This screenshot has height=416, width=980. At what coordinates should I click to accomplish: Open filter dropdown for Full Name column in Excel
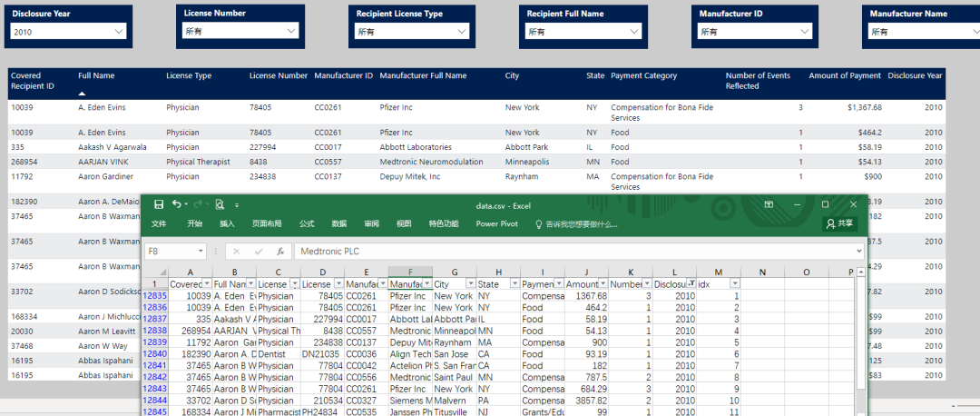251,284
